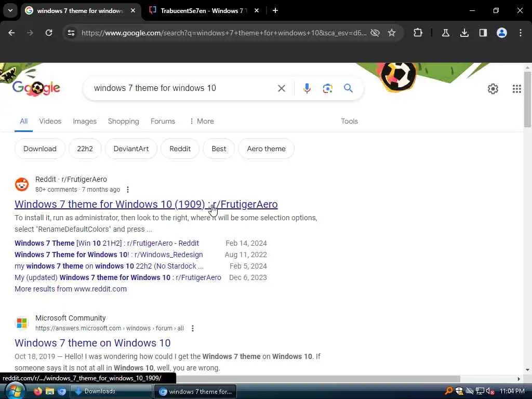Toggle the muted volume tray icon

coord(490,391)
